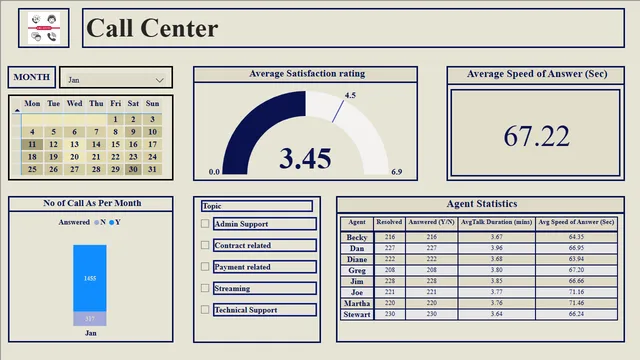Click the Topic slicer header
The image size is (640, 360).
(x=257, y=206)
